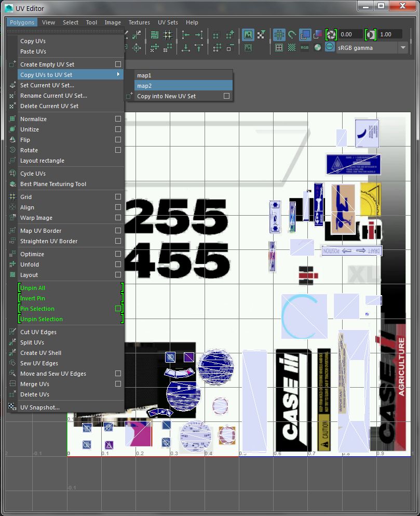Toggle the UV distortion shading icon

point(318,34)
